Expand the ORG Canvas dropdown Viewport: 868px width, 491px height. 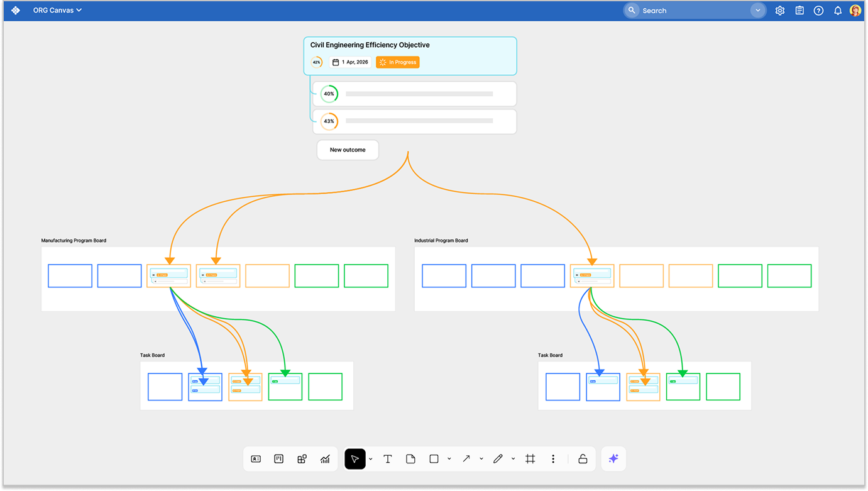tap(57, 11)
